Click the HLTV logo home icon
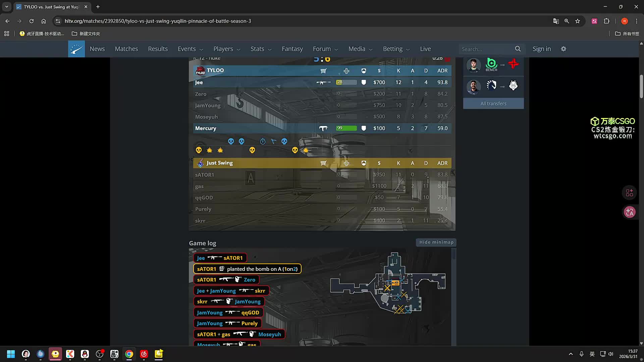The image size is (644, 362). coord(76,49)
